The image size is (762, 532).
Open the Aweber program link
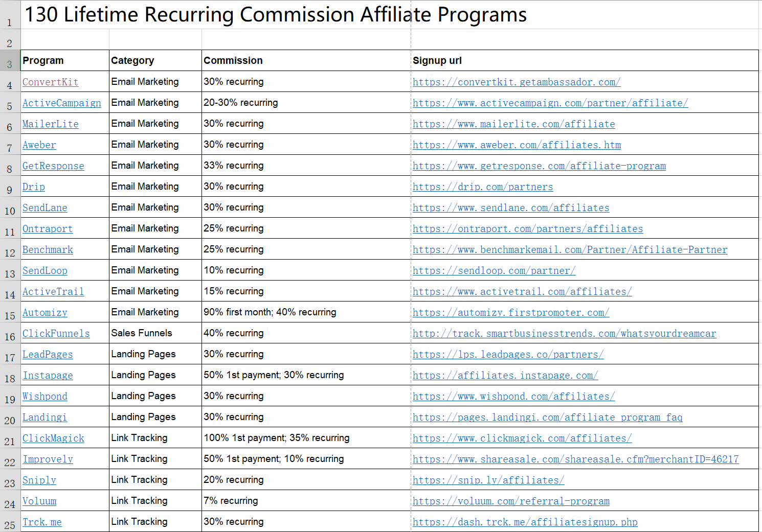[x=39, y=145]
